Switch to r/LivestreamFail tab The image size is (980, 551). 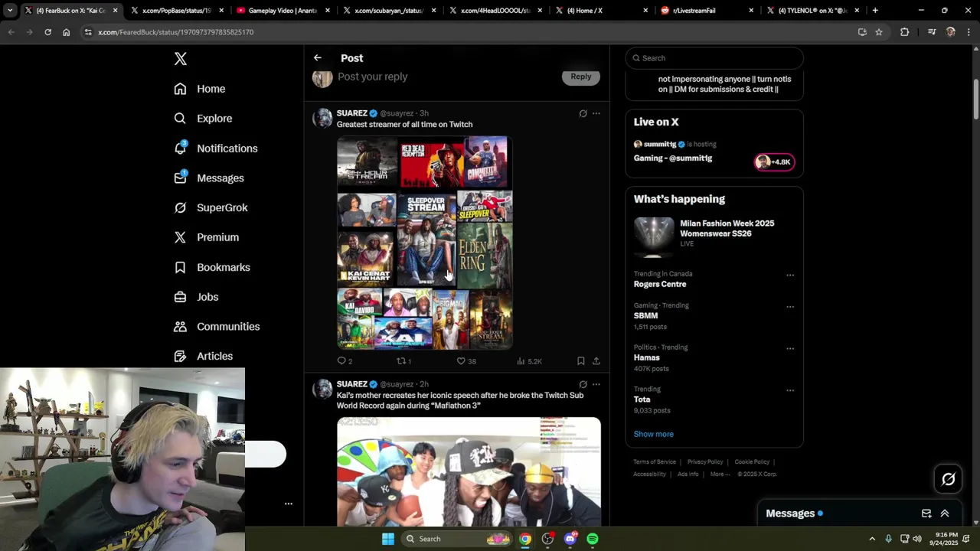coord(708,11)
